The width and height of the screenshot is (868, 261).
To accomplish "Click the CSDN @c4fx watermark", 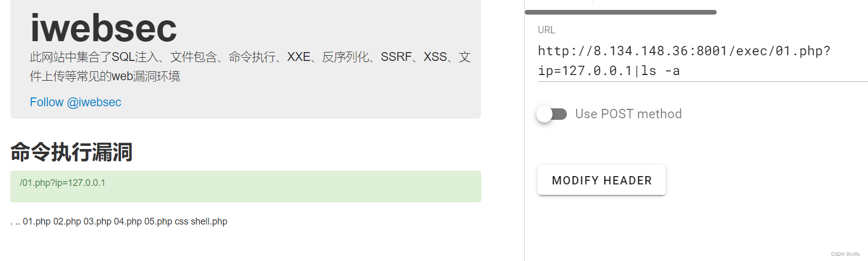I will (x=845, y=254).
